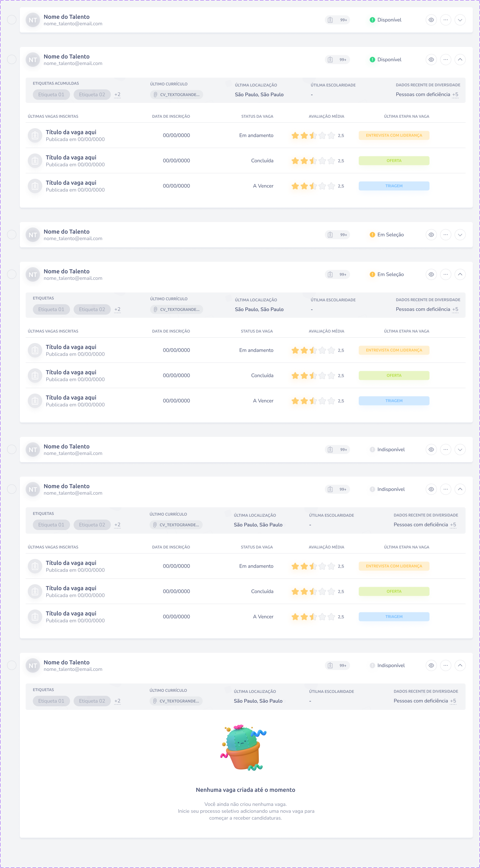Image resolution: width=480 pixels, height=868 pixels.
Task: Click job icon of Concluída vacancy in Disponível card
Action: (x=35, y=161)
